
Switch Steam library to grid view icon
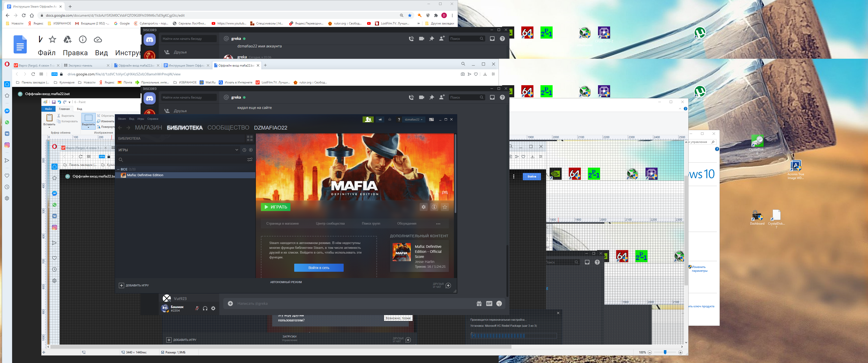coord(250,138)
